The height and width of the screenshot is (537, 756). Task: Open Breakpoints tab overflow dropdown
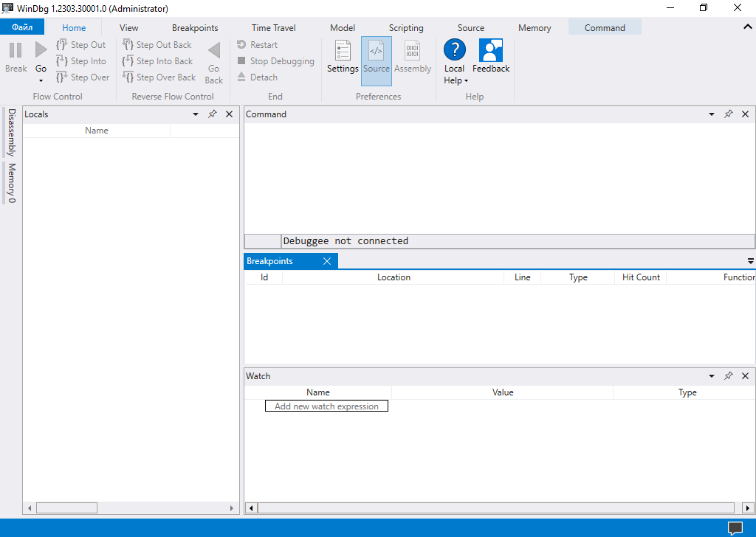[750, 261]
